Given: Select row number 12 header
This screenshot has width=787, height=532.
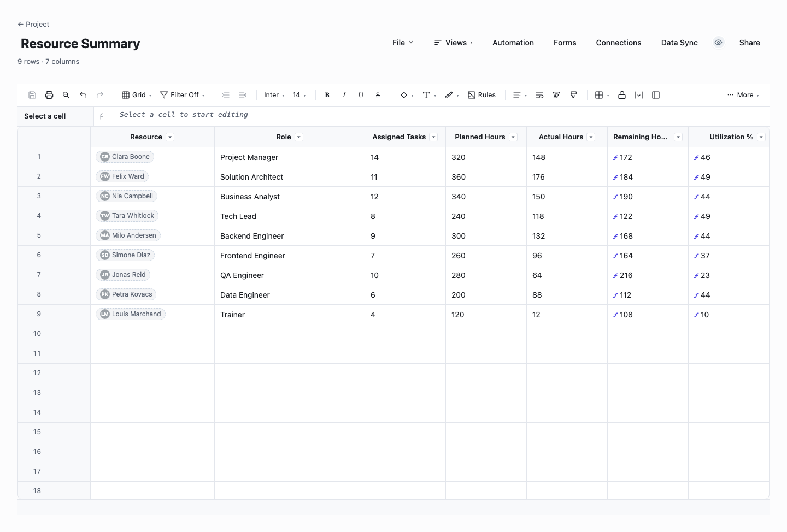Looking at the screenshot, I should (x=37, y=373).
